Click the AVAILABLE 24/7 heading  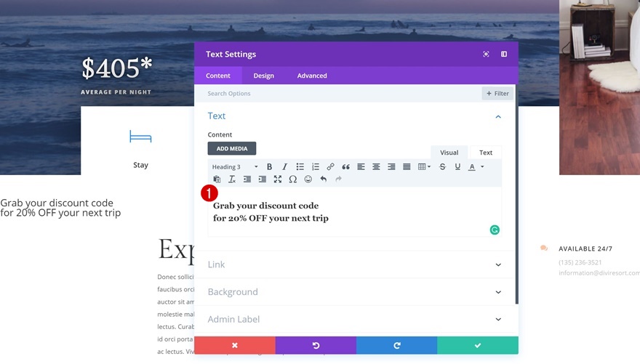(x=585, y=248)
